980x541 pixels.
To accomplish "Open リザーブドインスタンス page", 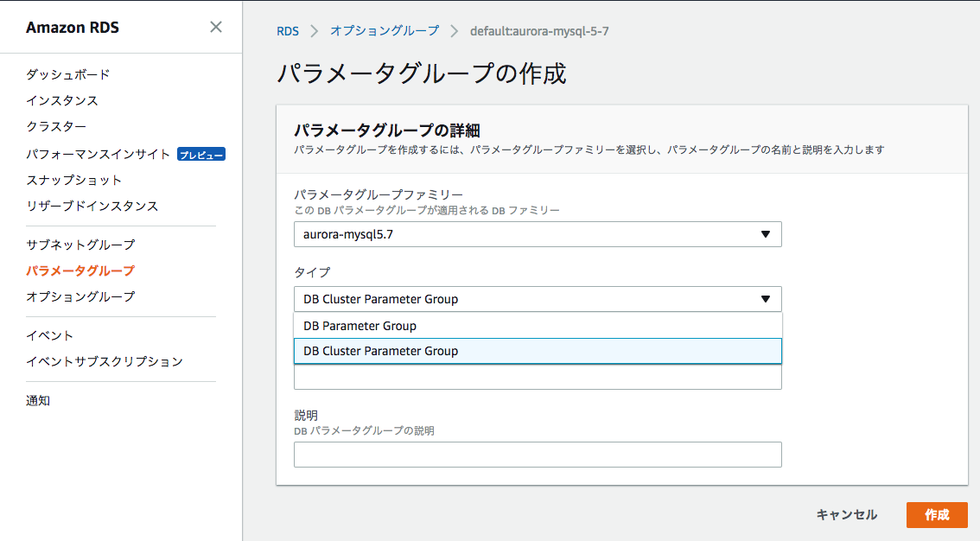I will click(x=92, y=206).
